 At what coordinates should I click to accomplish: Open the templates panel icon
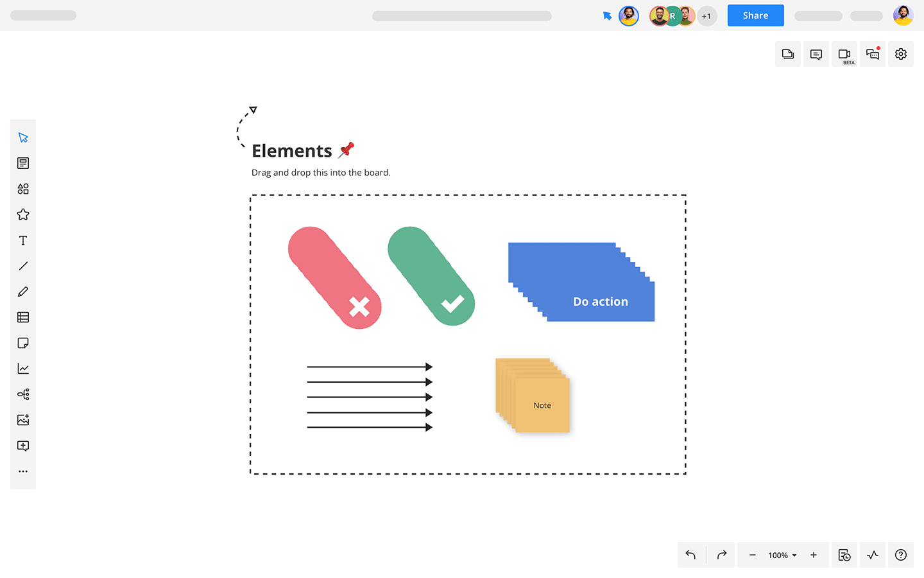(23, 163)
